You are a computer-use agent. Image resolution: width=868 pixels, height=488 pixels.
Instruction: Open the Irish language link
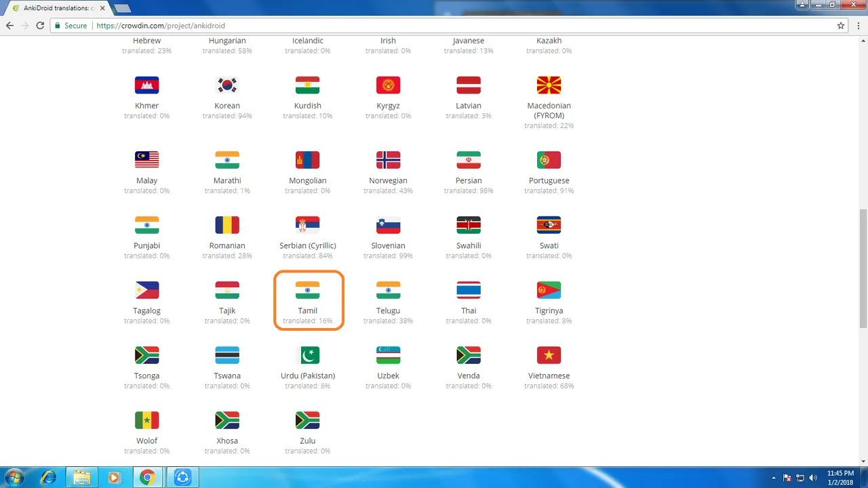[388, 41]
